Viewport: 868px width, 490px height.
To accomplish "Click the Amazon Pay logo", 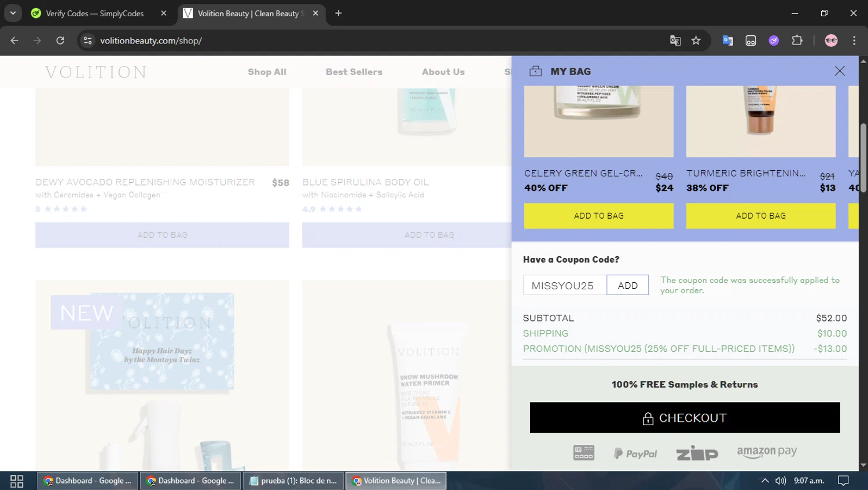I will click(767, 452).
